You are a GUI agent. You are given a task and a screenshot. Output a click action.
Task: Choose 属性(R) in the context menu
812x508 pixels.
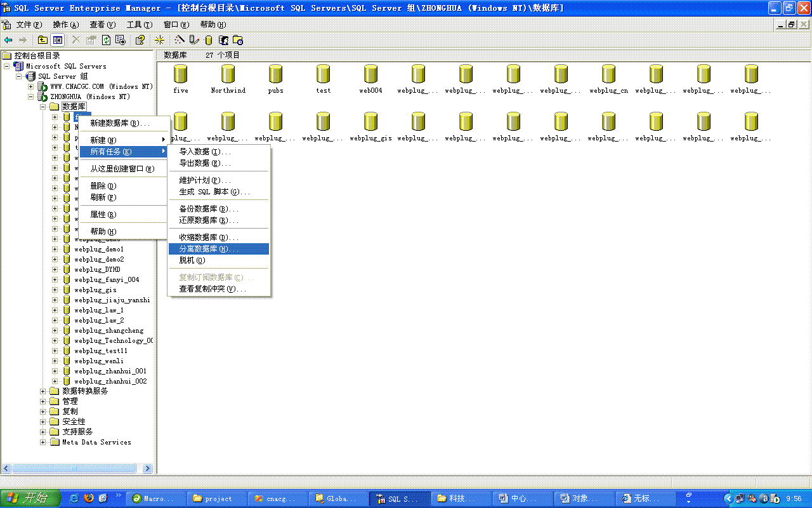pyautogui.click(x=125, y=215)
